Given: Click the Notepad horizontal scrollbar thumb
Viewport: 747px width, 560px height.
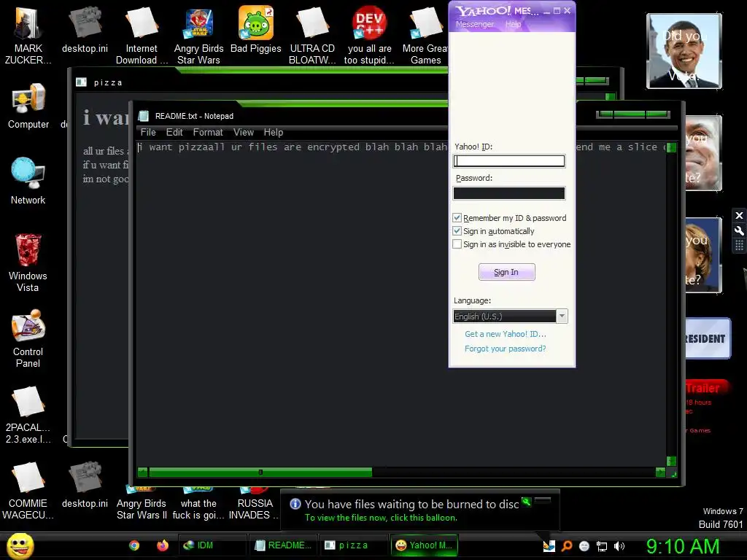Looking at the screenshot, I should [x=260, y=472].
